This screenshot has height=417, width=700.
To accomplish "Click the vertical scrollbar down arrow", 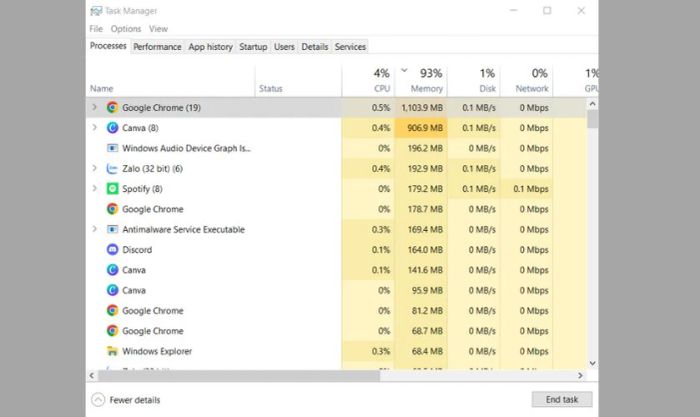I will [592, 363].
